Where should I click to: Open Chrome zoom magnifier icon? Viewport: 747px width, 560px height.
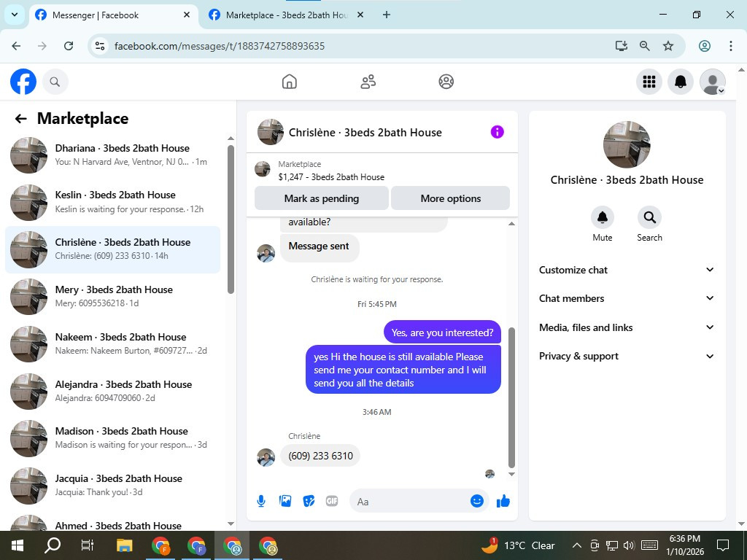pyautogui.click(x=645, y=46)
